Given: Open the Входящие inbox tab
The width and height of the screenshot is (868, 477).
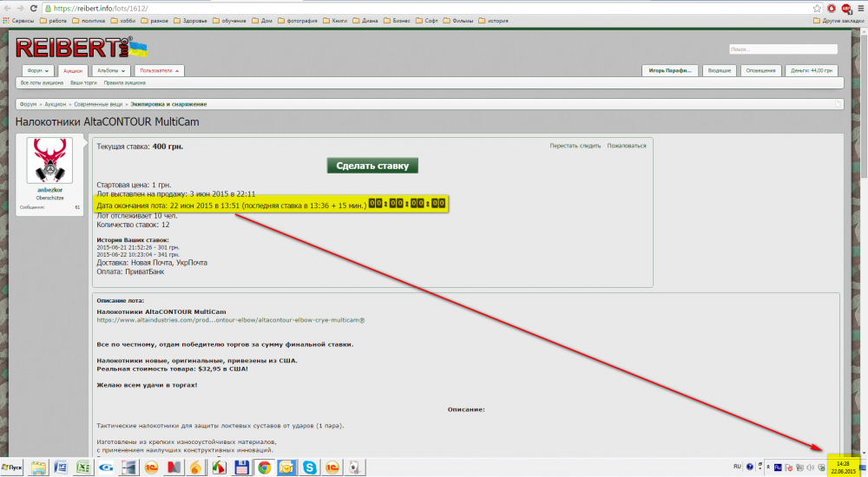Looking at the screenshot, I should tap(719, 70).
